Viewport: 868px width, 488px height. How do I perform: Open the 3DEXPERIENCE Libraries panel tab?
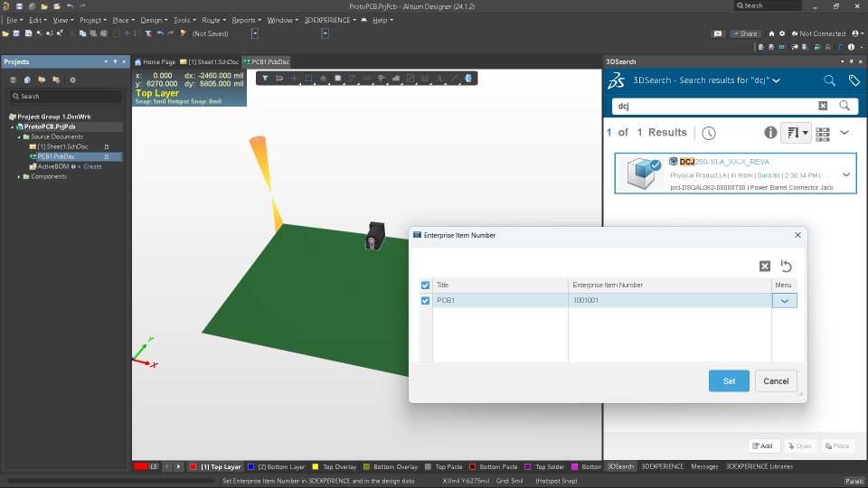[759, 466]
